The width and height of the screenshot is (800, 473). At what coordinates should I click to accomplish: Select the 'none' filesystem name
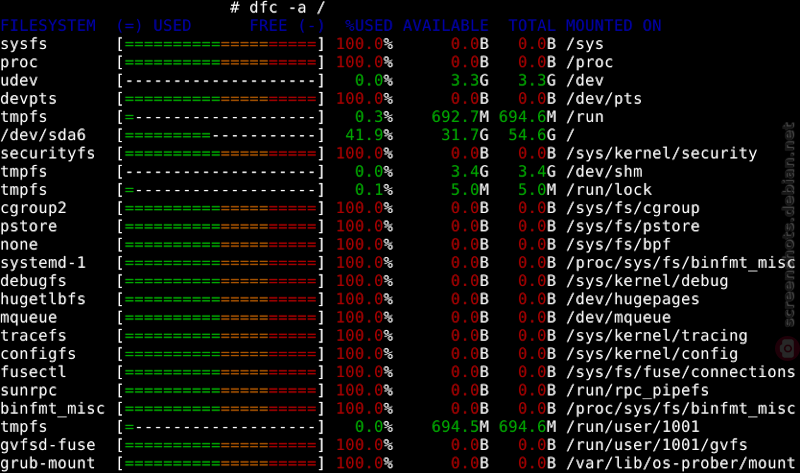tap(19, 245)
